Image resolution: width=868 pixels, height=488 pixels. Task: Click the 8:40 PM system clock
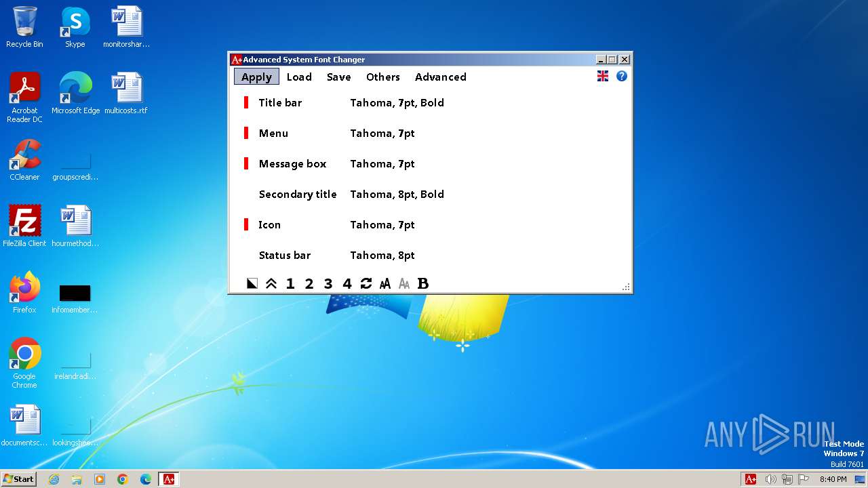coord(833,479)
